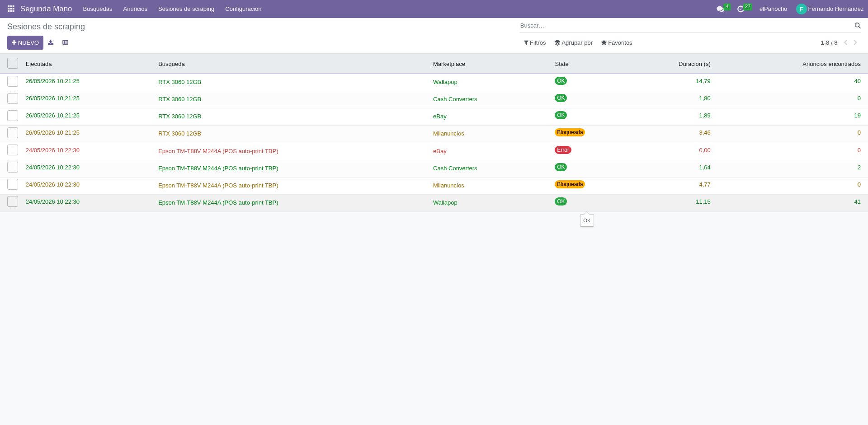Go to the previous page with the left chevron
Screen dimensions: 868x425
pos(845,42)
